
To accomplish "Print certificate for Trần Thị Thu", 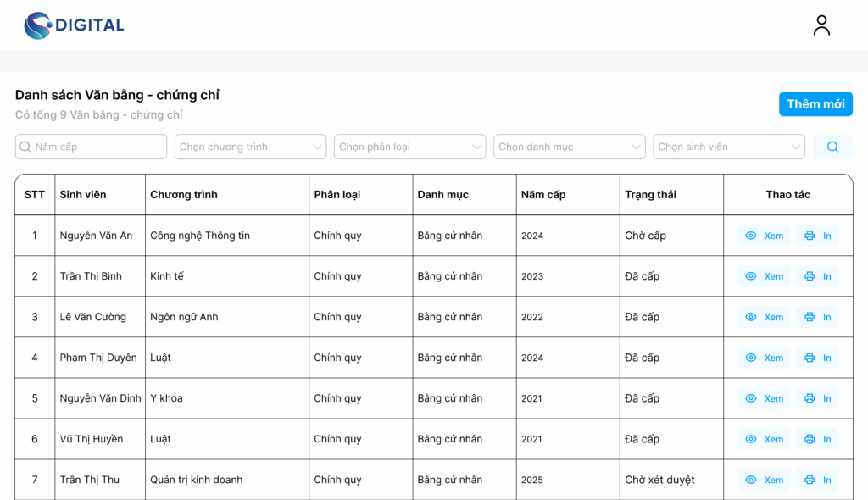I will (817, 480).
